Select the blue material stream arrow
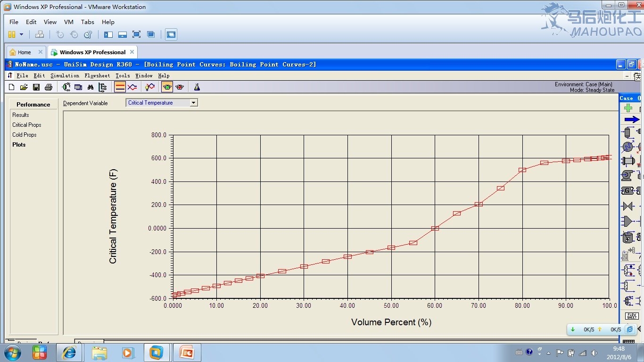This screenshot has height=362, width=644. click(x=632, y=120)
